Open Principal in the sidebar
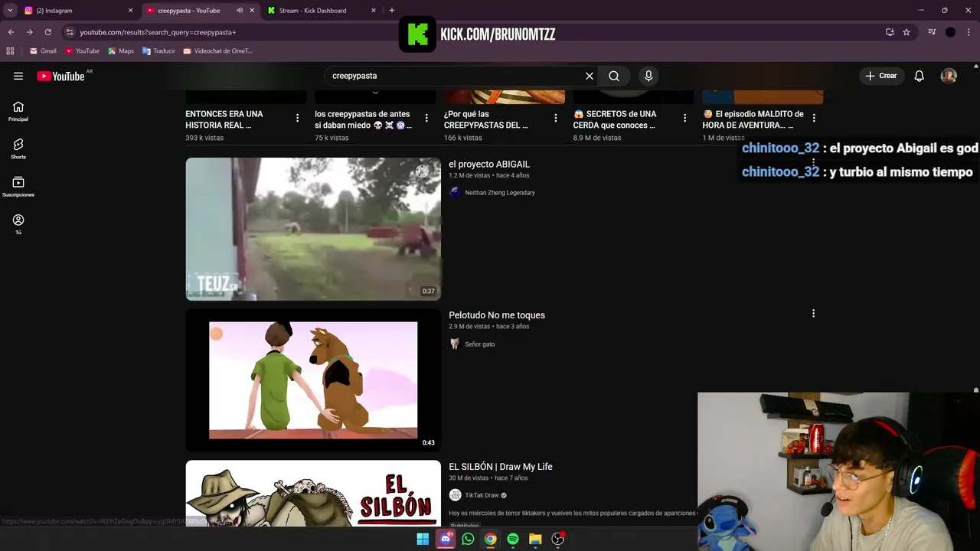Image resolution: width=980 pixels, height=551 pixels. pyautogui.click(x=18, y=112)
